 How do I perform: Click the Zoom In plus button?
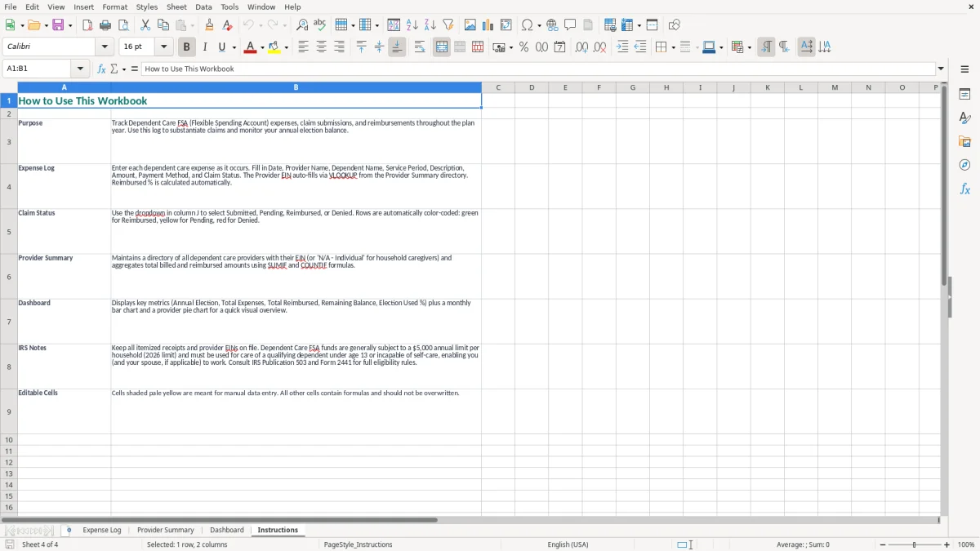click(x=947, y=544)
